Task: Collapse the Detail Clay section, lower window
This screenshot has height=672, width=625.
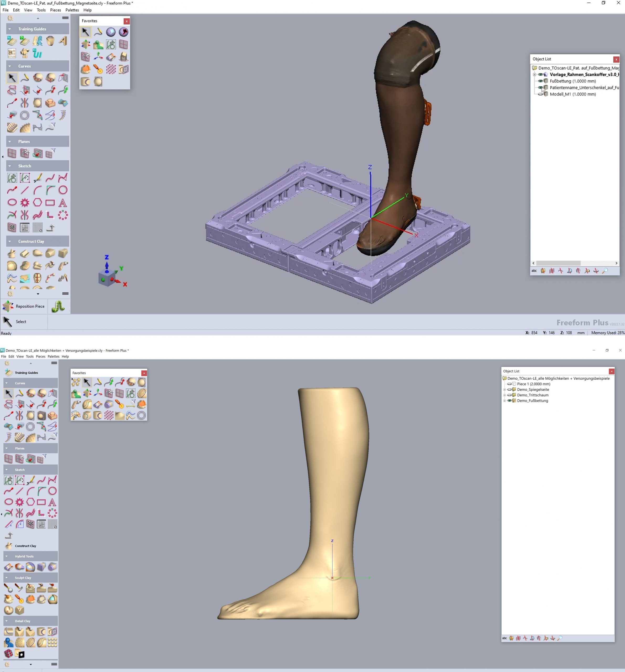Action: 6,621
